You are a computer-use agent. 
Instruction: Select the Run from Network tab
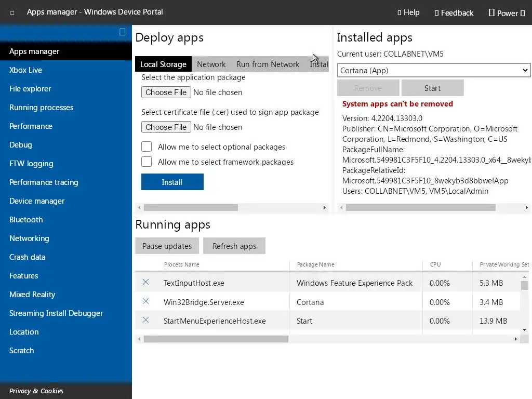click(268, 64)
